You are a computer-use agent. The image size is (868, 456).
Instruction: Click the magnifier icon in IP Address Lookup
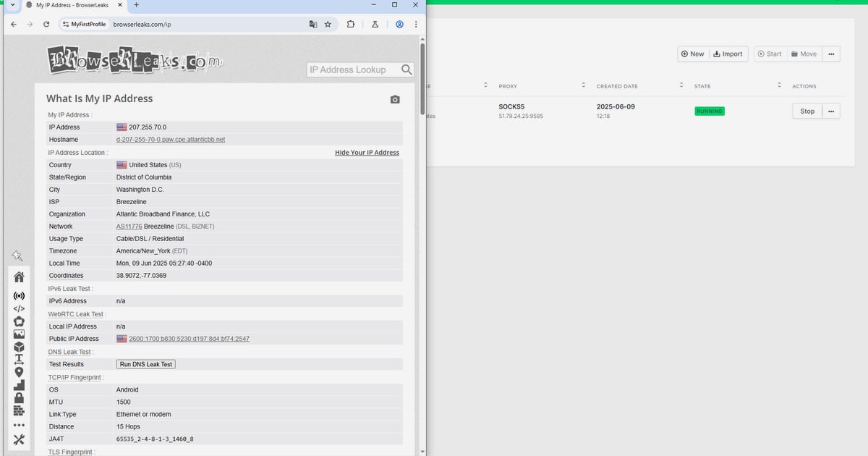[x=407, y=69]
